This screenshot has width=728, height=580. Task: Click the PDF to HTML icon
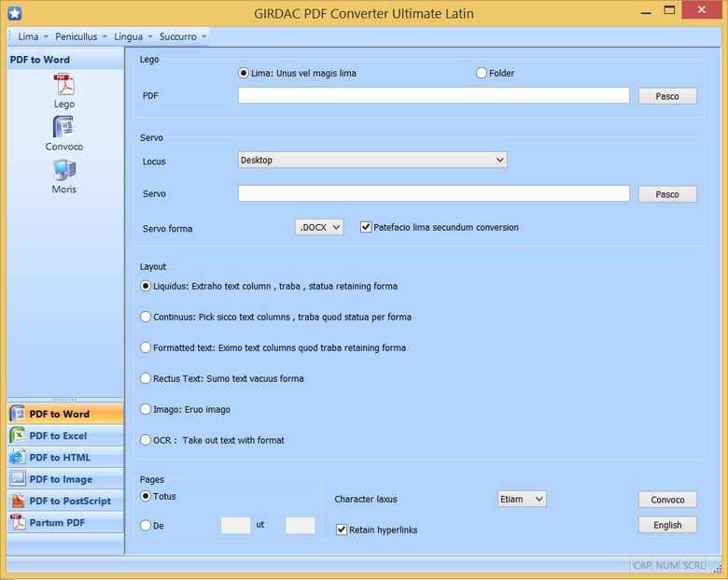pyautogui.click(x=18, y=458)
